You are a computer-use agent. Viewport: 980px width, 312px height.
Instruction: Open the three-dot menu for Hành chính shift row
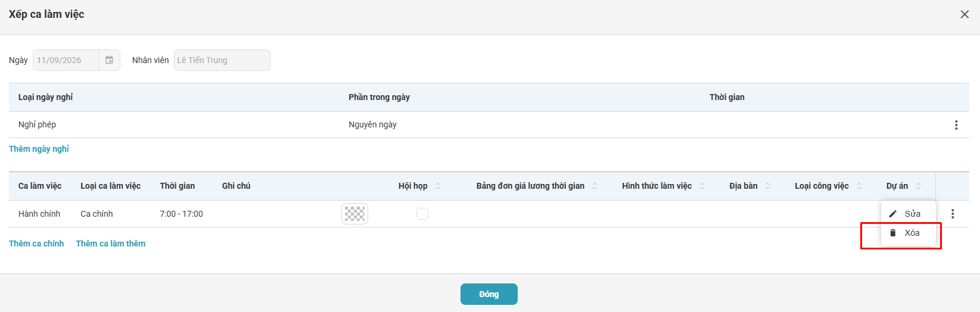[953, 214]
